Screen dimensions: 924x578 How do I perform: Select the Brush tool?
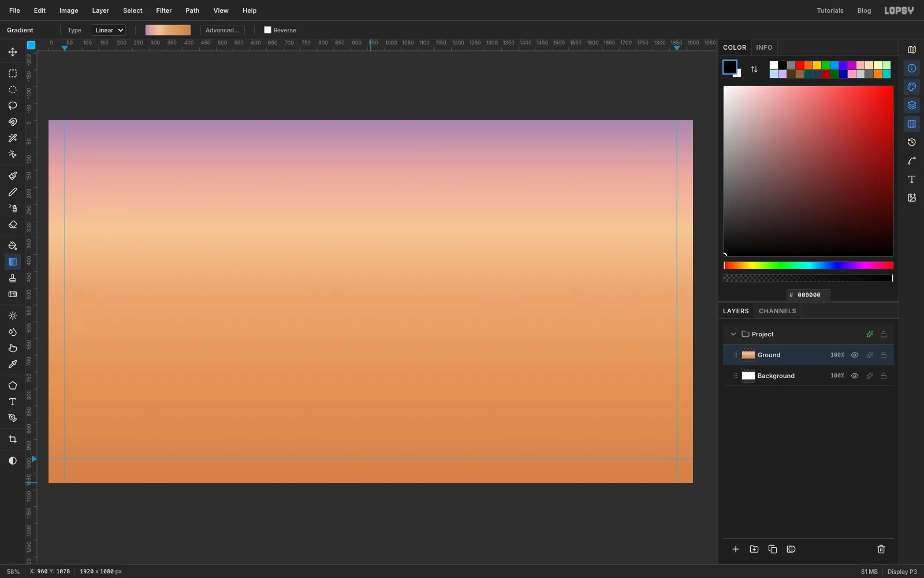13,176
